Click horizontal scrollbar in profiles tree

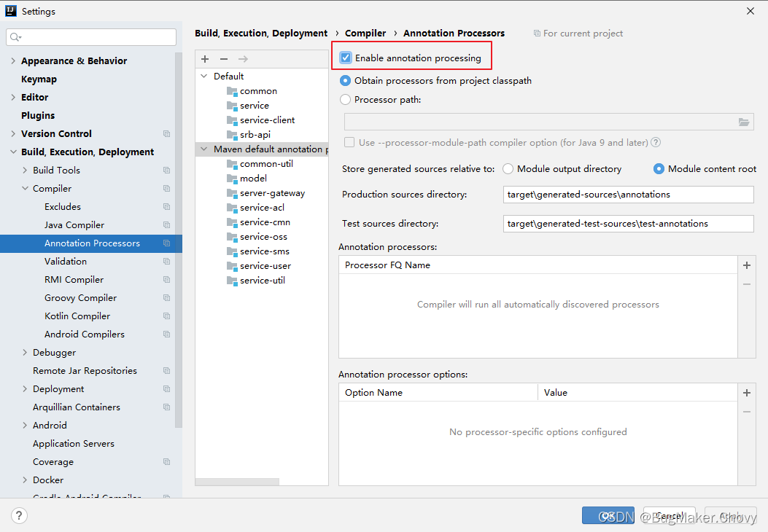(x=237, y=482)
